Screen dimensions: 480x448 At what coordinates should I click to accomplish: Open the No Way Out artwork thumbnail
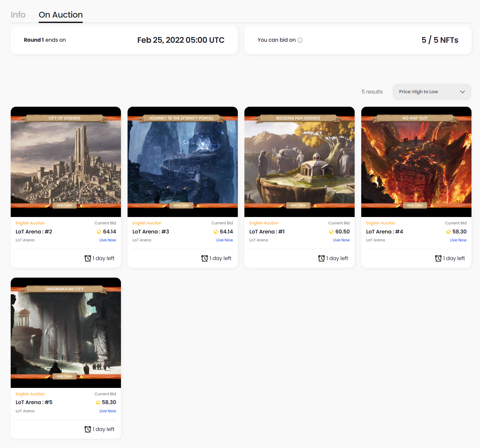[x=416, y=162]
